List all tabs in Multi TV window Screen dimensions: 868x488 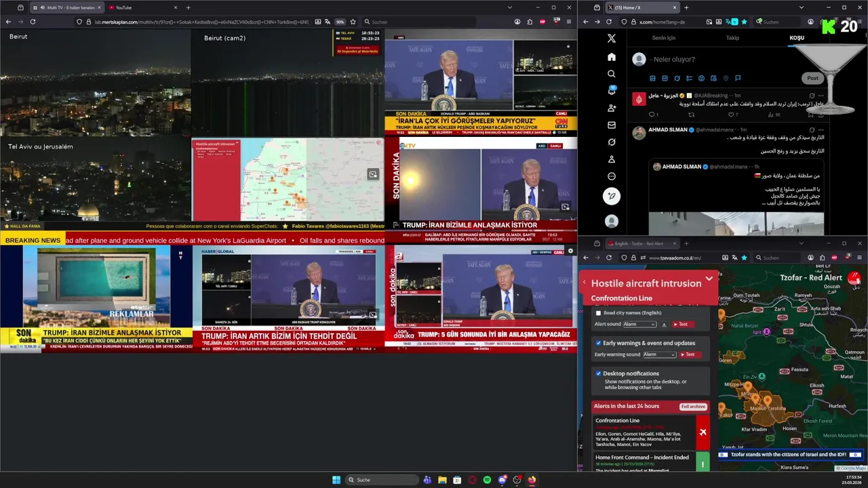tap(510, 7)
